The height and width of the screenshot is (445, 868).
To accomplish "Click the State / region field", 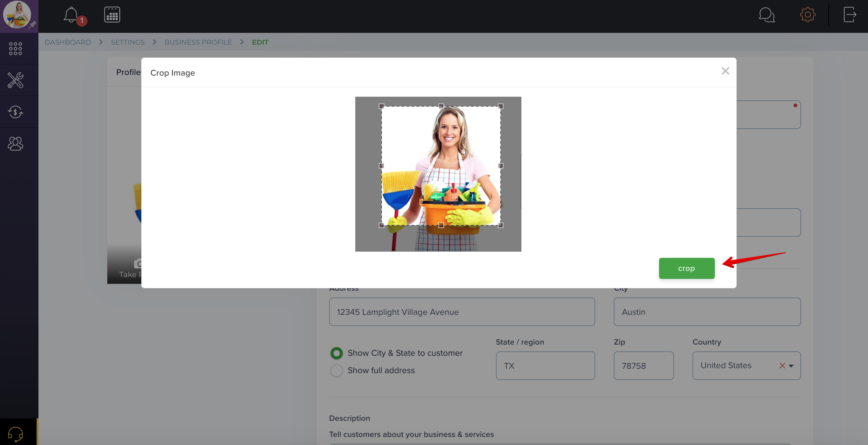I will pos(545,365).
